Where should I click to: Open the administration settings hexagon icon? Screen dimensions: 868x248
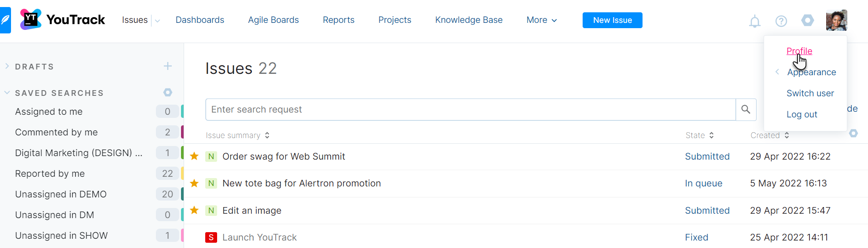click(807, 20)
